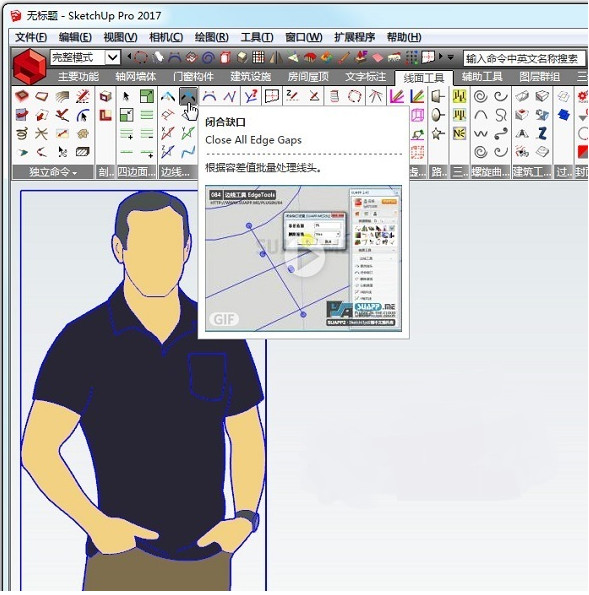This screenshot has width=589, height=595.
Task: Expand top toolbar overflow arrow
Action: [x=451, y=57]
